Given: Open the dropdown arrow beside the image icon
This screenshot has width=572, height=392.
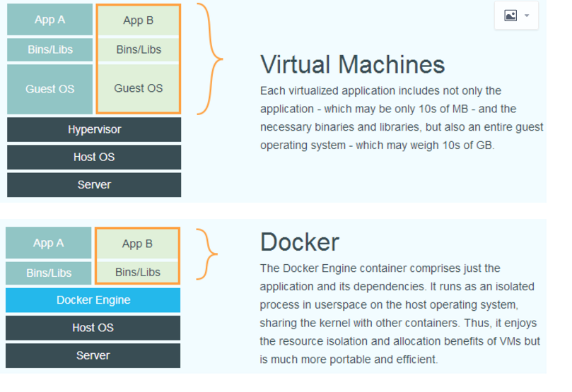Looking at the screenshot, I should pyautogui.click(x=527, y=16).
